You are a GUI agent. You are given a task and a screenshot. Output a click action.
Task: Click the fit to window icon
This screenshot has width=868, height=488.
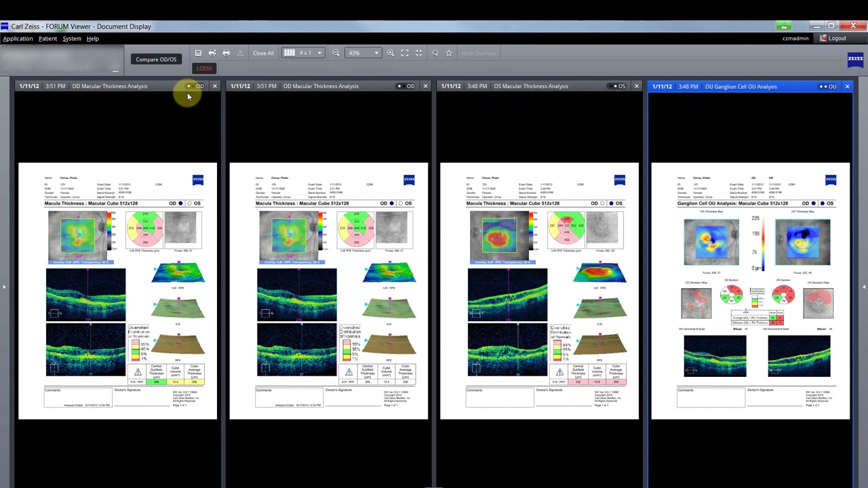405,53
